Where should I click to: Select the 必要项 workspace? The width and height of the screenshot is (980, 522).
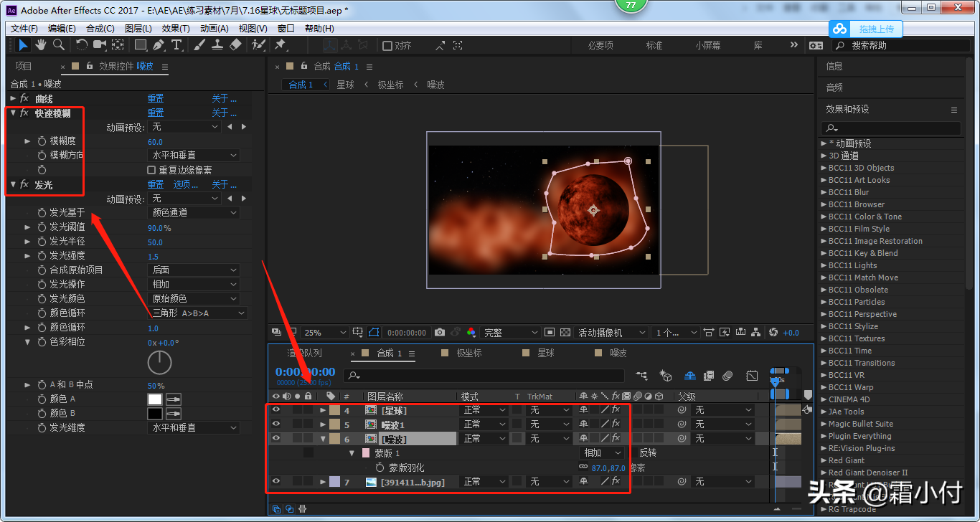click(600, 45)
